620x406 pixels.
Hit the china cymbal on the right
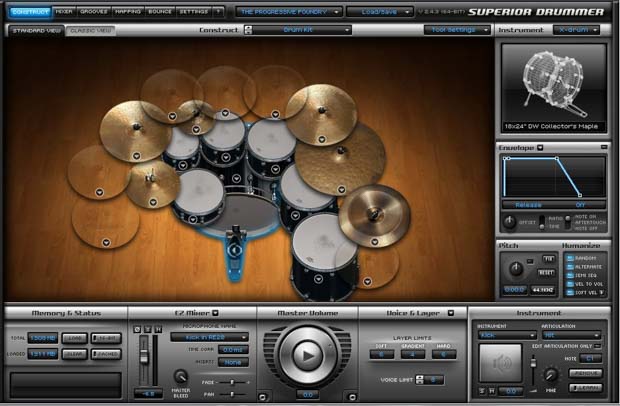tap(374, 214)
